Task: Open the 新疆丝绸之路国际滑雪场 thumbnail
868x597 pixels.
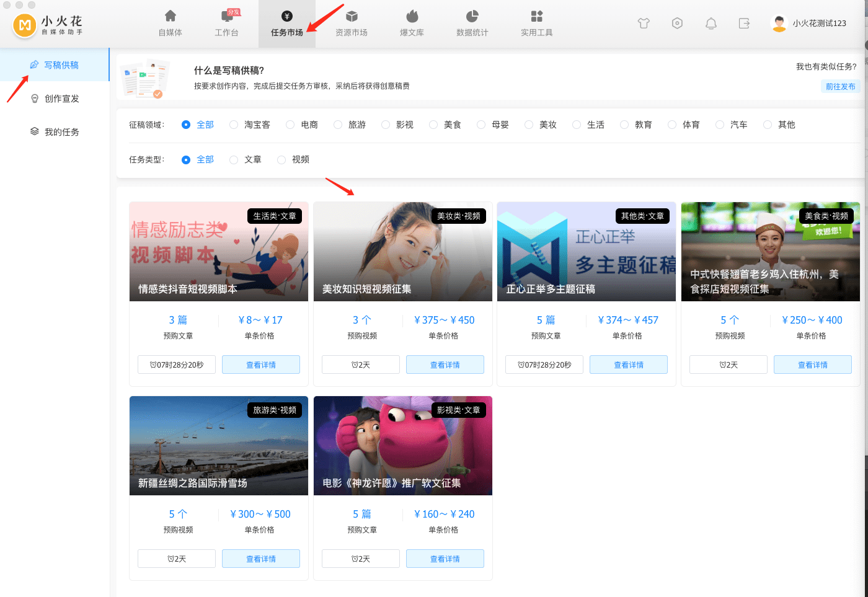Action: pyautogui.click(x=219, y=446)
